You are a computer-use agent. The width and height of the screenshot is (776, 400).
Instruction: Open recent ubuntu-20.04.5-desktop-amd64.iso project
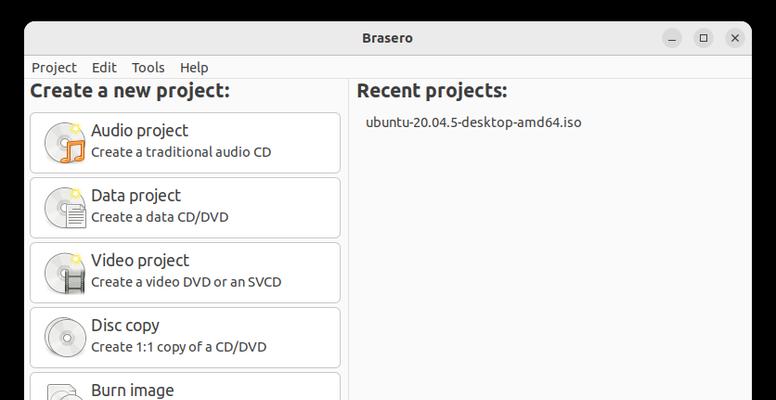(x=473, y=122)
